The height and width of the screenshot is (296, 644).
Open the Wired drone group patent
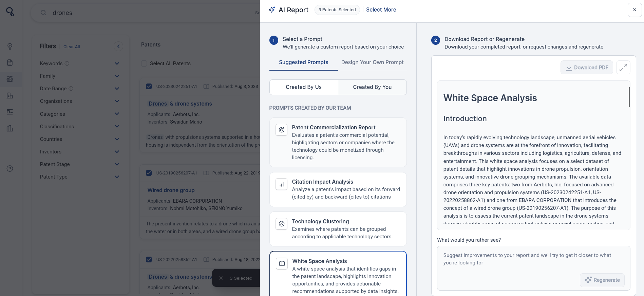click(x=171, y=190)
